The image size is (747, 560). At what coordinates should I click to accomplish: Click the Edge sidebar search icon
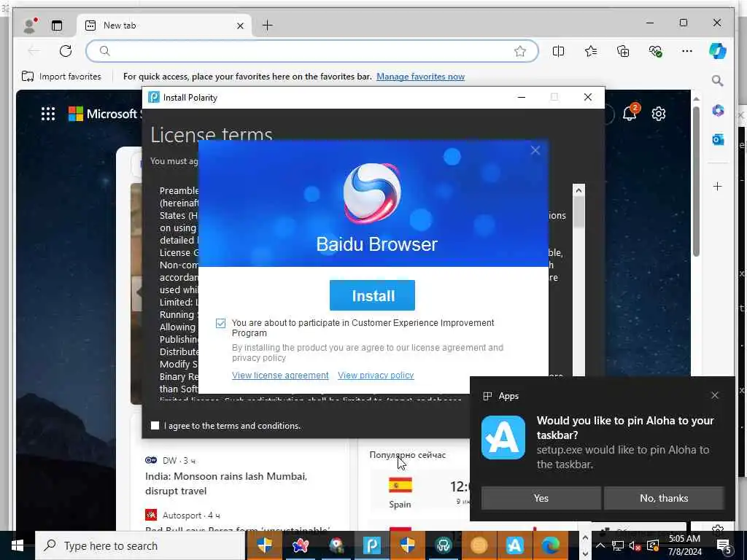pos(718,80)
